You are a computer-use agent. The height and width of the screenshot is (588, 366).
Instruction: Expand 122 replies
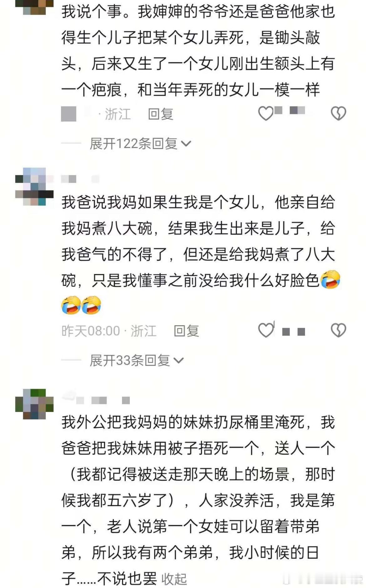tap(134, 144)
